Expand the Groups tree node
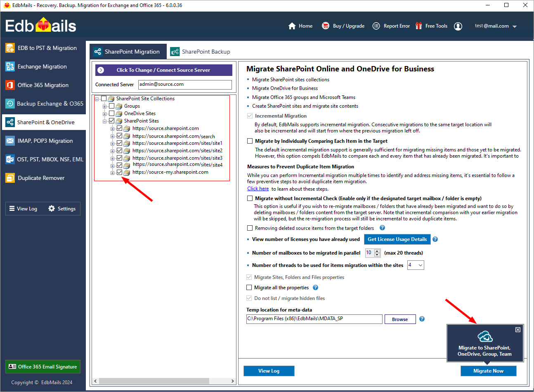 pyautogui.click(x=104, y=106)
